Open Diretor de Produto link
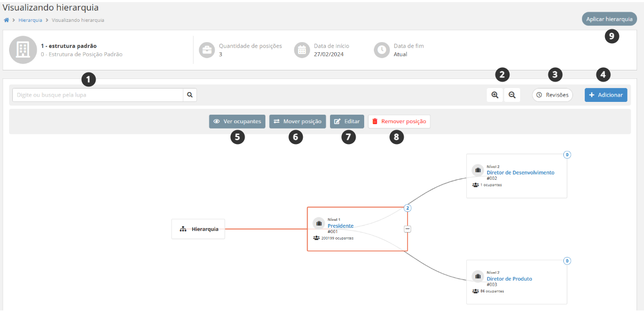Image resolution: width=644 pixels, height=311 pixels. coord(509,278)
